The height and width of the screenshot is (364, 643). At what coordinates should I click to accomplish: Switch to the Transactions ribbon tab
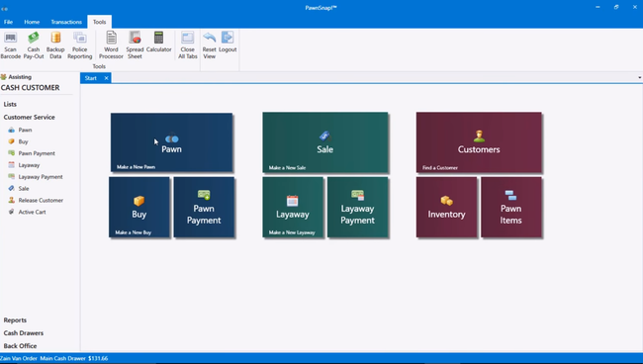(66, 22)
